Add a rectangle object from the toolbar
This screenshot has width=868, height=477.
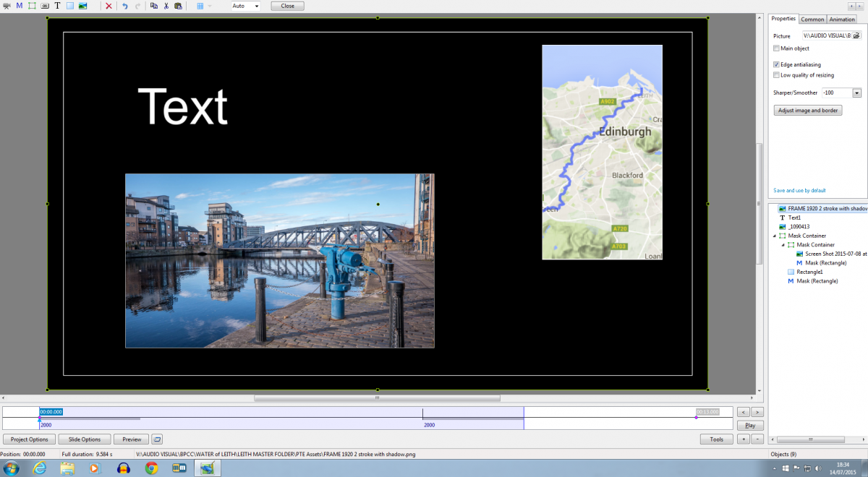click(69, 6)
